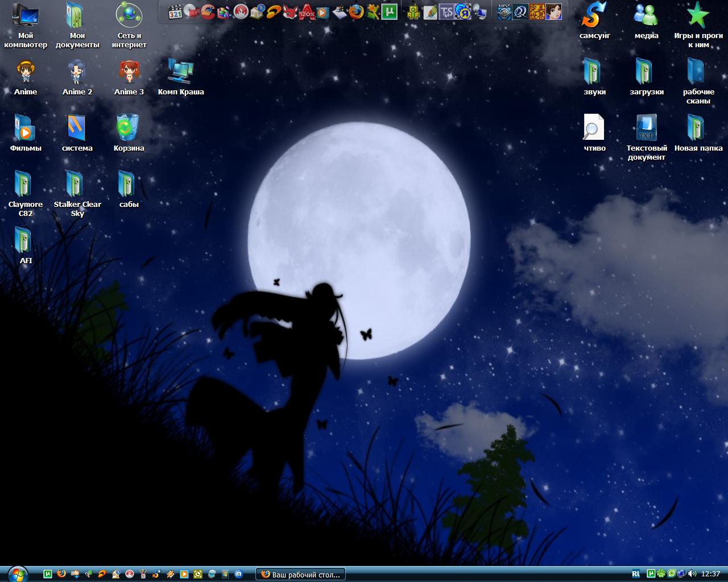This screenshot has width=728, height=582.
Task: Open the Текстовый документ file
Action: tap(647, 138)
